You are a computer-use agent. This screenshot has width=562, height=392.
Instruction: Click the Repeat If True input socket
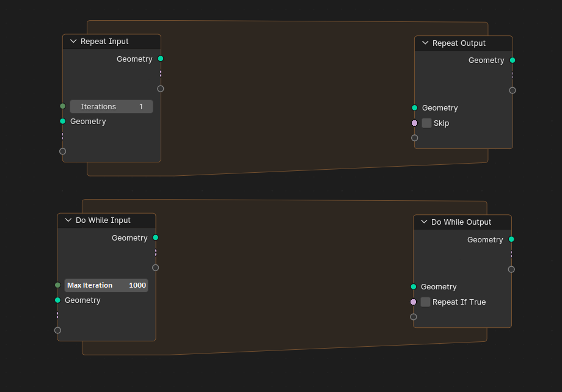pyautogui.click(x=414, y=302)
